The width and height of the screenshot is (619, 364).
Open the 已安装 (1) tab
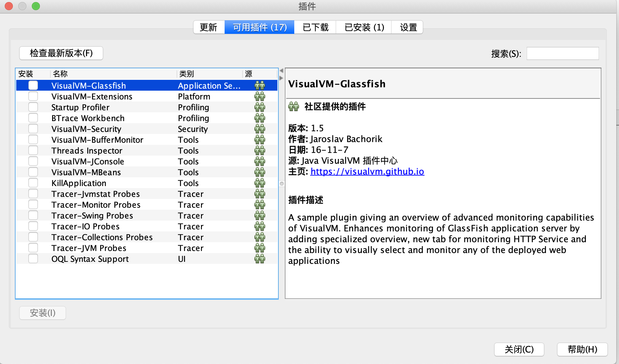point(364,27)
